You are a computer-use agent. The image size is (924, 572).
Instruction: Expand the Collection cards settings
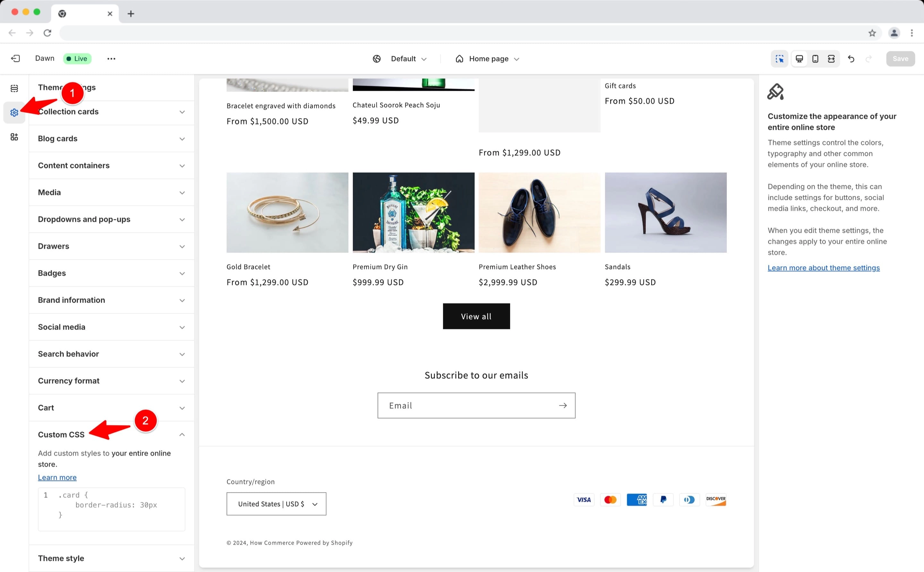[111, 112]
